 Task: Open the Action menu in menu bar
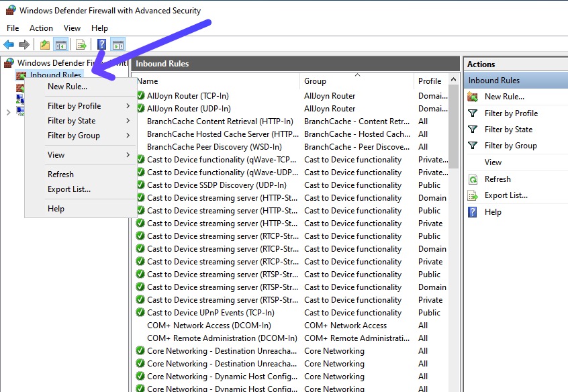click(41, 28)
